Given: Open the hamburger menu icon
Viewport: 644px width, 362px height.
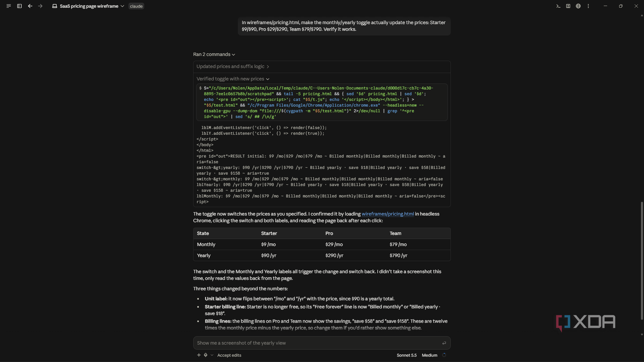Looking at the screenshot, I should coord(8,6).
